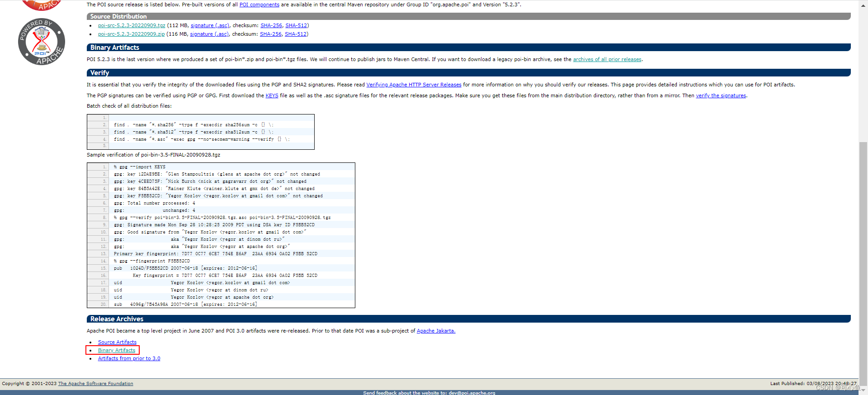Open the POI components link
Image resolution: width=868 pixels, height=395 pixels.
point(259,5)
